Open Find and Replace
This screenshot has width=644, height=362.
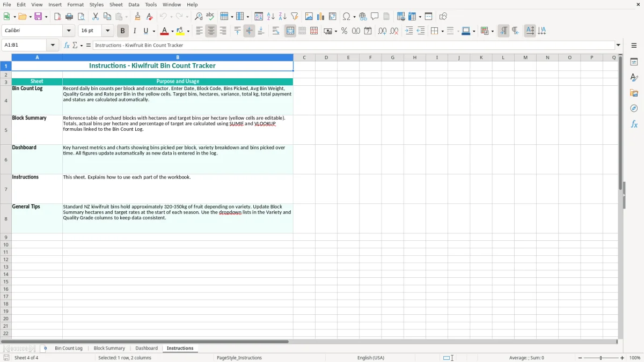(199, 17)
